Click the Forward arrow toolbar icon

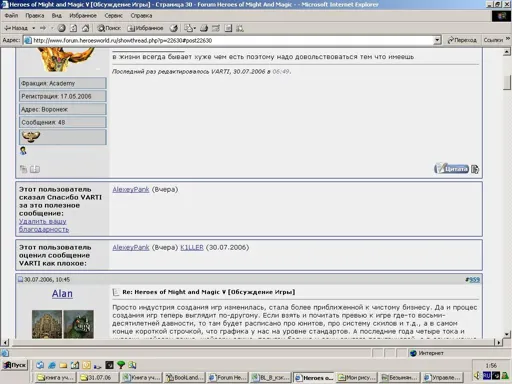(43, 28)
